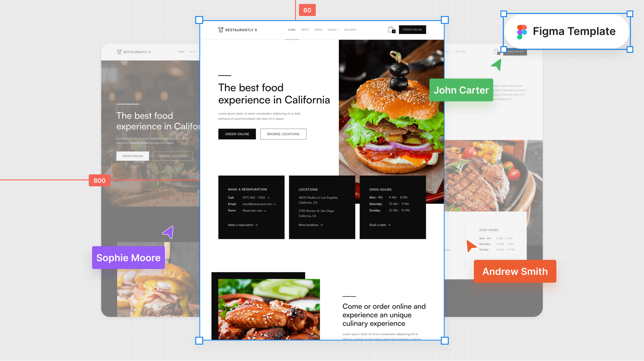Toggle the 60px spacing guide at top

point(307,10)
